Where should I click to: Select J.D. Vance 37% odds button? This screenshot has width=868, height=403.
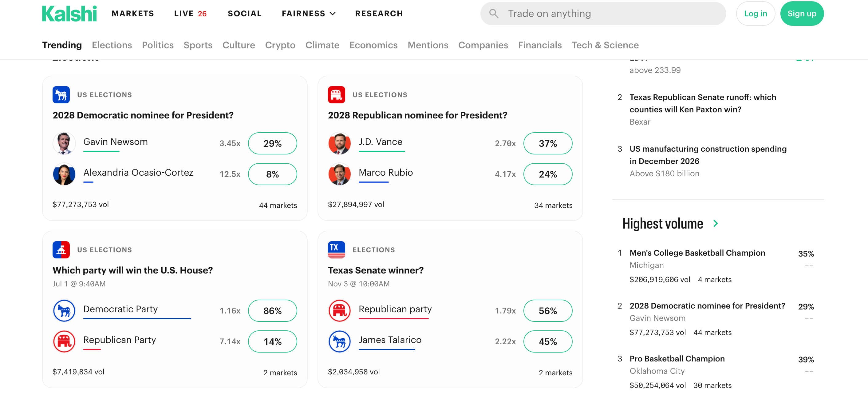tap(547, 143)
